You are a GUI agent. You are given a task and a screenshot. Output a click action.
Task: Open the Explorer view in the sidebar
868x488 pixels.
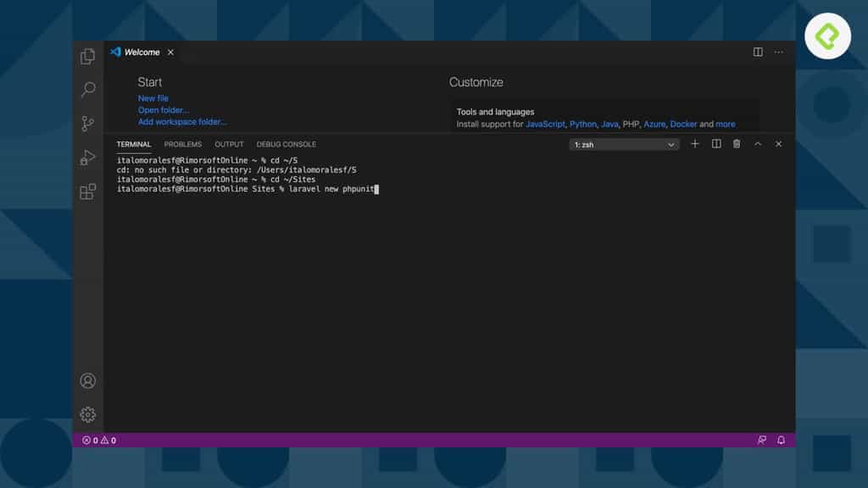(87, 55)
